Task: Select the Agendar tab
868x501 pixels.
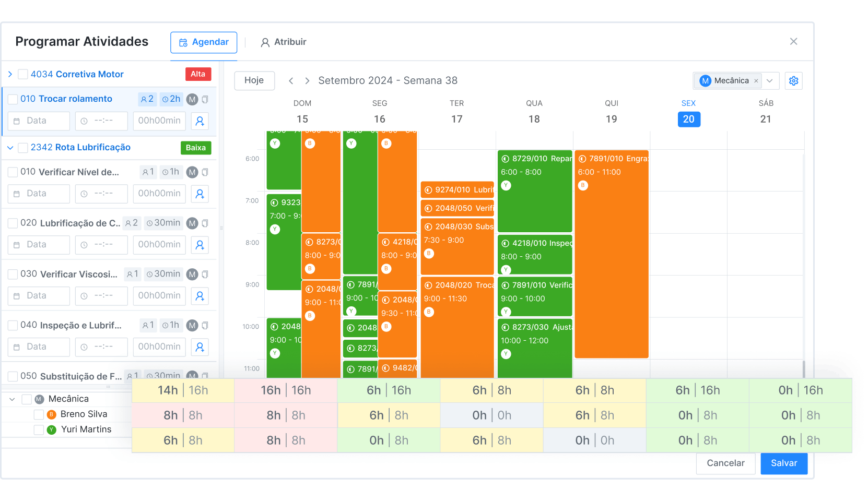Action: click(204, 42)
